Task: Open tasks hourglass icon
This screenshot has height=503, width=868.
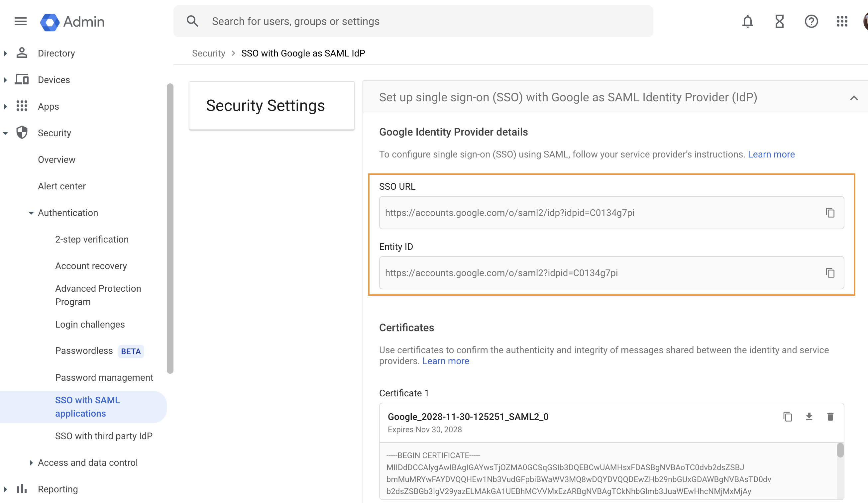Action: click(779, 21)
